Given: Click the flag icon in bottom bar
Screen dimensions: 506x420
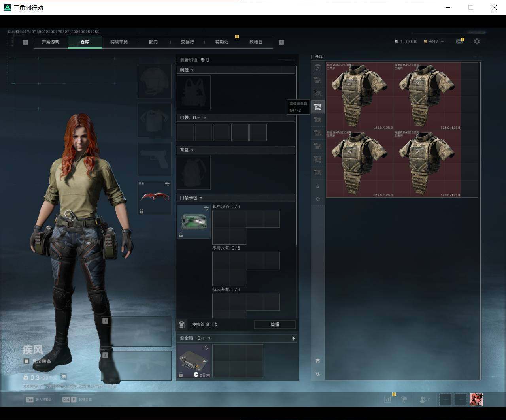Looking at the screenshot, I should [404, 399].
